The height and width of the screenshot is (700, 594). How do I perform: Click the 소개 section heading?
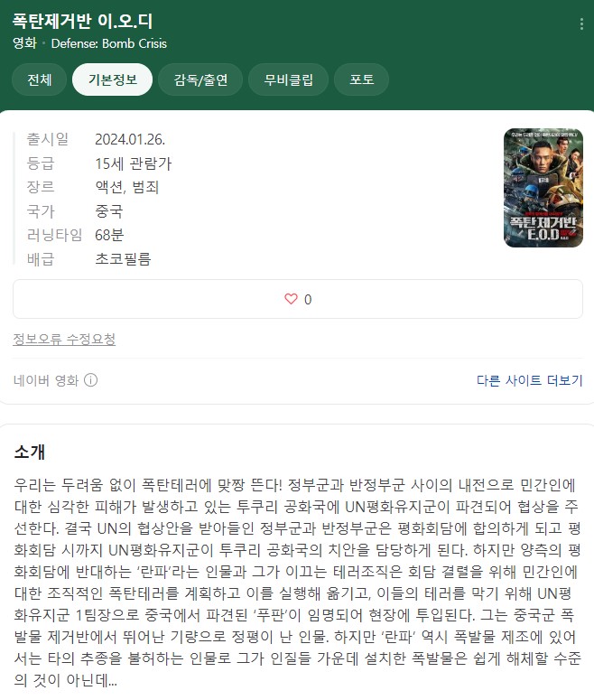[30, 452]
